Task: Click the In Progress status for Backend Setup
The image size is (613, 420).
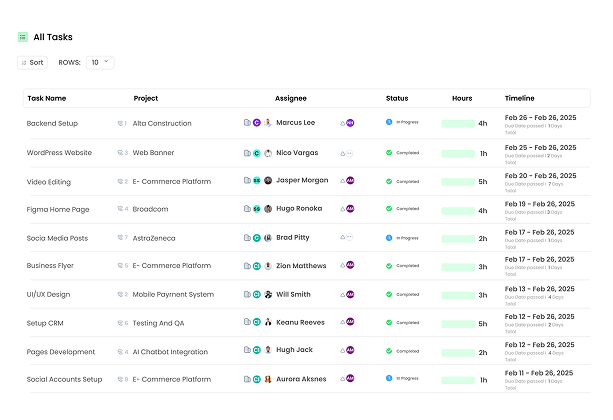Action: [x=402, y=123]
